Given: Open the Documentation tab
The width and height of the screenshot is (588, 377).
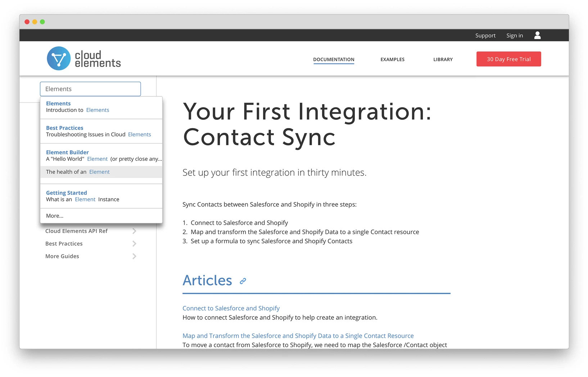Looking at the screenshot, I should coord(334,59).
